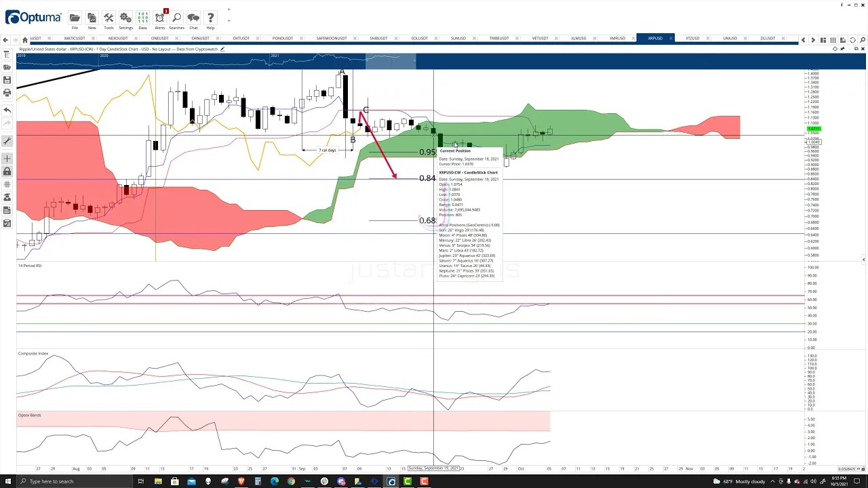
Task: Open the Windows Start button
Action: pos(9,481)
